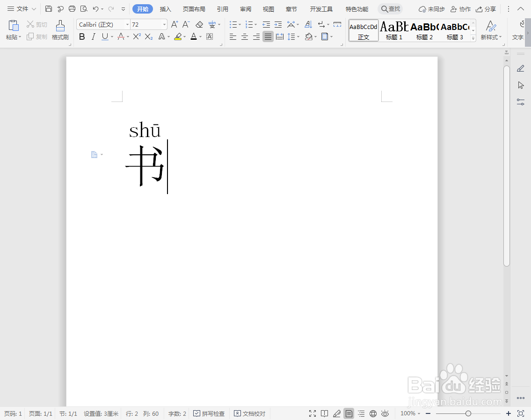
Task: Select the 标题 1 style
Action: pos(394,30)
